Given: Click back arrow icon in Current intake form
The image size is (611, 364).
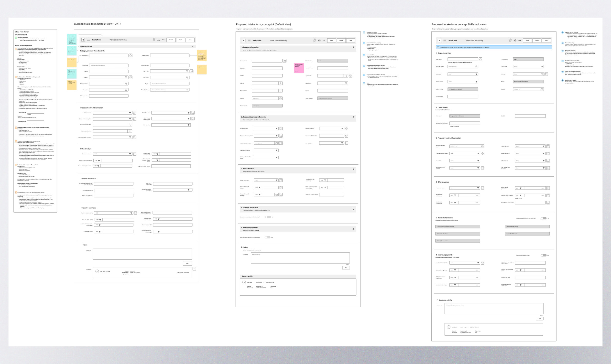Looking at the screenshot, I should [83, 40].
